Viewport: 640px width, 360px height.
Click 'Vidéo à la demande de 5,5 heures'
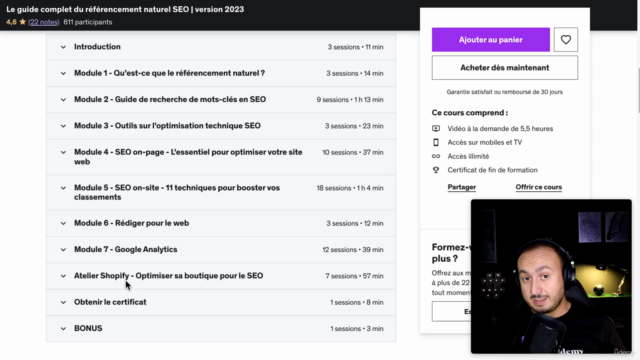pyautogui.click(x=500, y=129)
